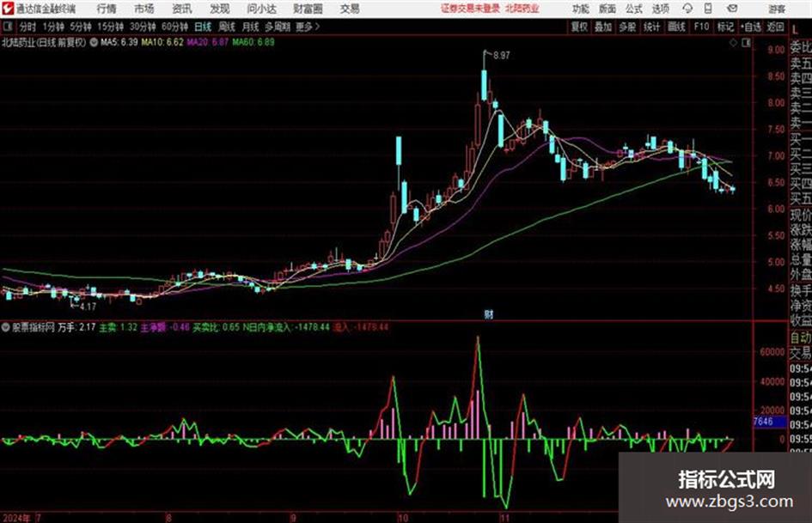Click the 多股 multi-stock button
Viewport: 812px width, 523px height.
[627, 27]
